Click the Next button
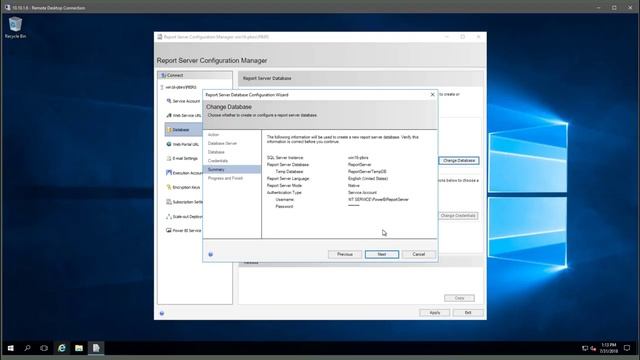 click(382, 254)
